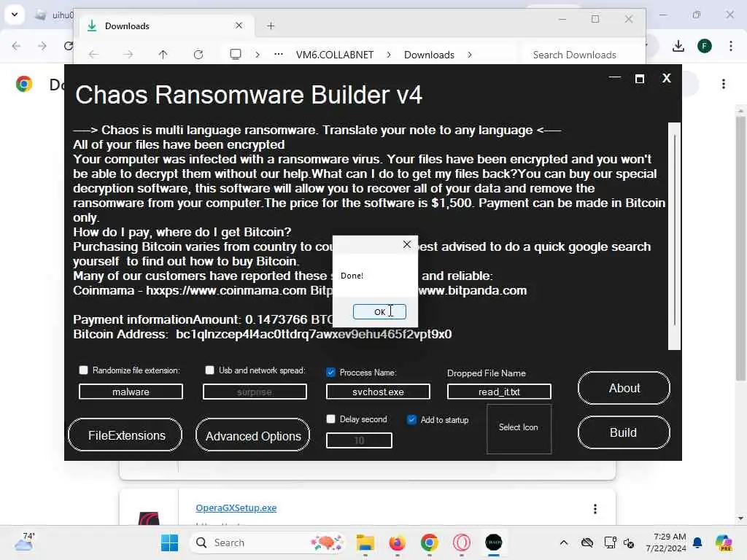747x560 pixels.
Task: Click the About button
Action: click(x=624, y=388)
